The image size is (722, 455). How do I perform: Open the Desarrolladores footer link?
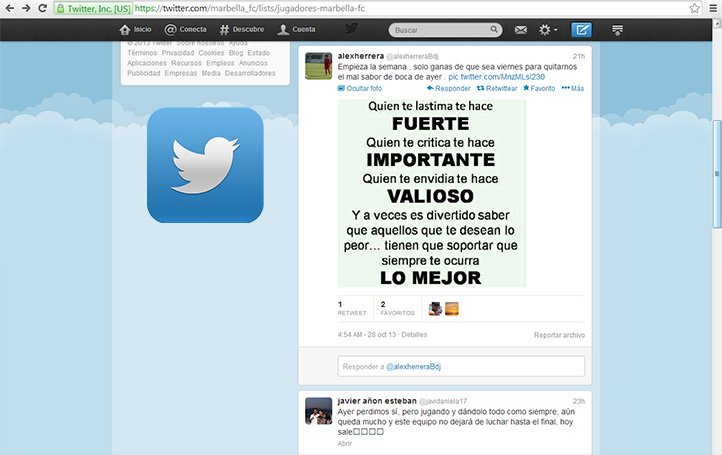pos(250,73)
